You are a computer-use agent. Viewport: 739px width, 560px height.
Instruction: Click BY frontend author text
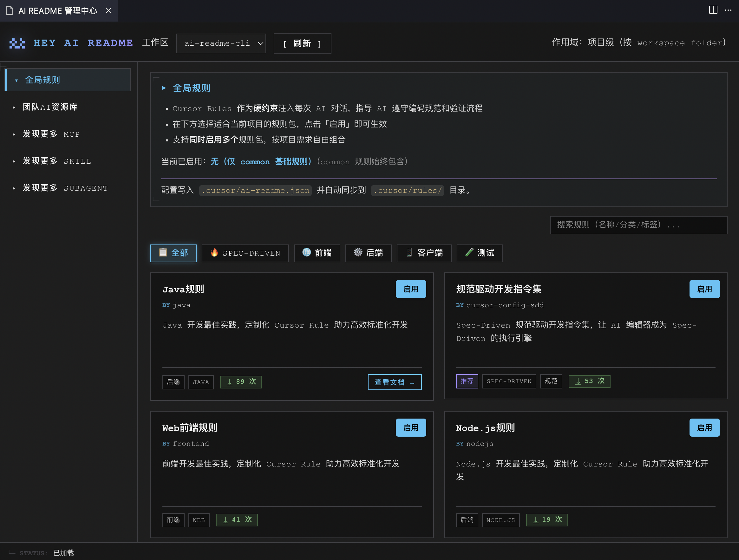pos(186,444)
